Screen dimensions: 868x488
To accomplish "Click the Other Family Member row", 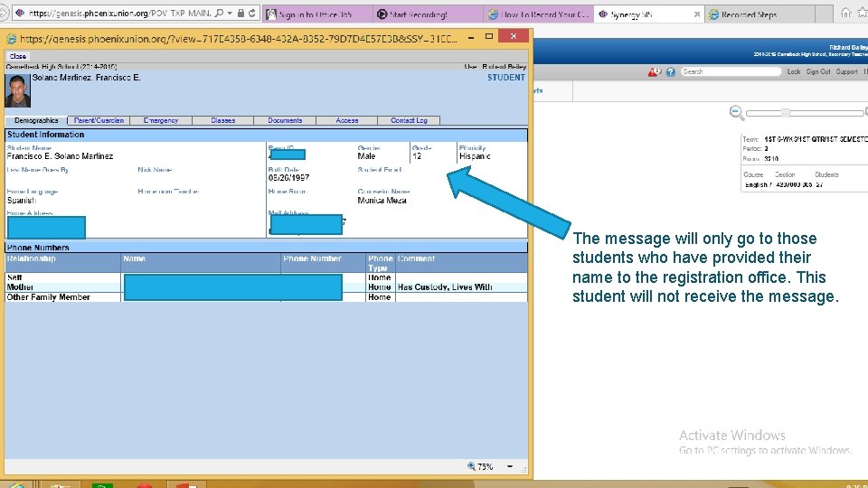I will click(x=266, y=297).
